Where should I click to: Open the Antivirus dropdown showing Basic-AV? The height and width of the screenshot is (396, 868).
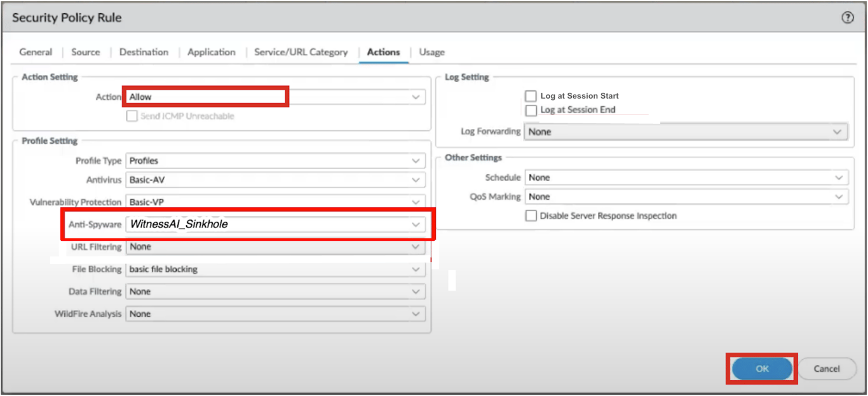276,180
